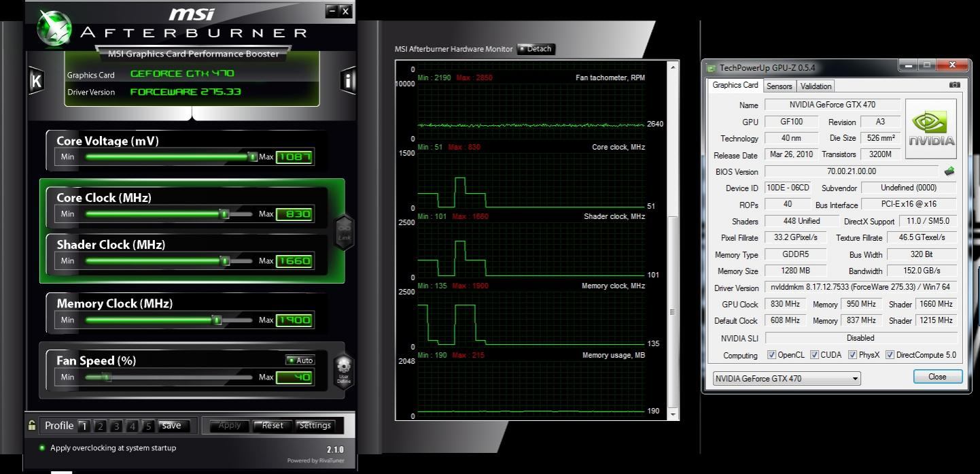Click the Apply button in Afterburner

pyautogui.click(x=229, y=426)
